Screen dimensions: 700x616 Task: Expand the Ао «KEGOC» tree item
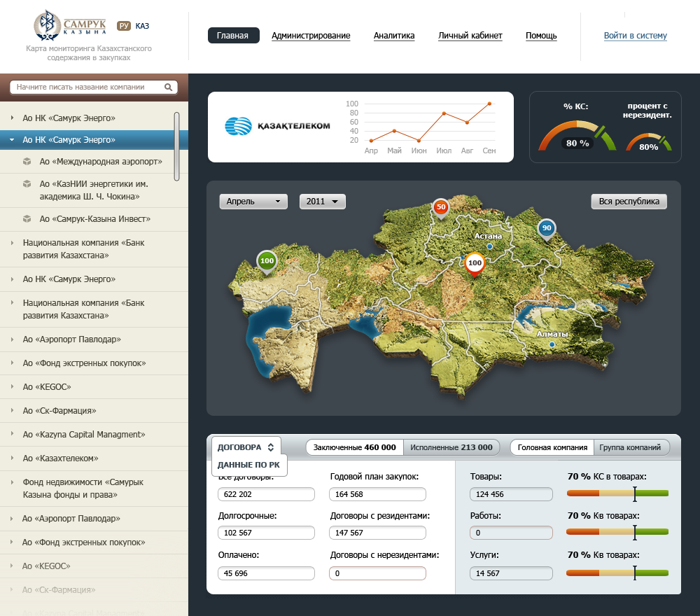coord(12,386)
